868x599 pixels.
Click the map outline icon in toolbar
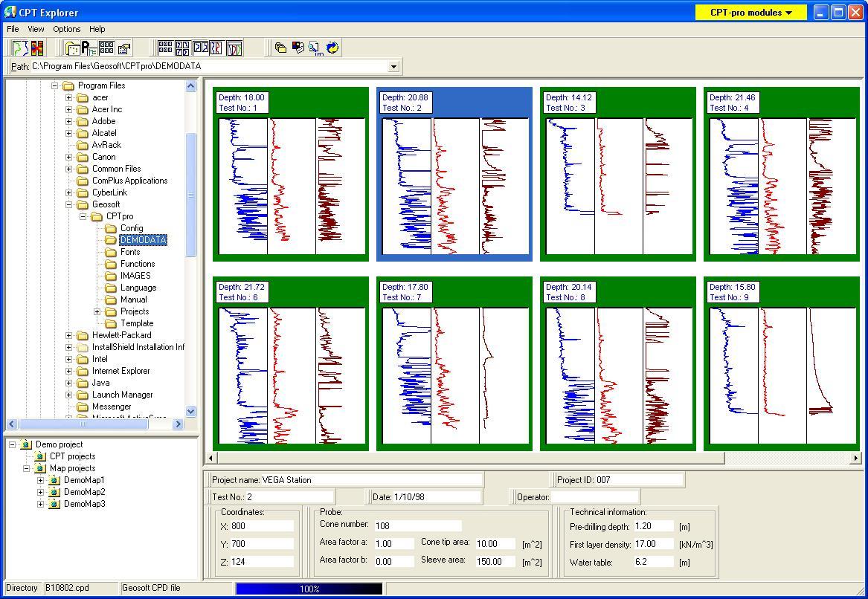click(x=20, y=48)
